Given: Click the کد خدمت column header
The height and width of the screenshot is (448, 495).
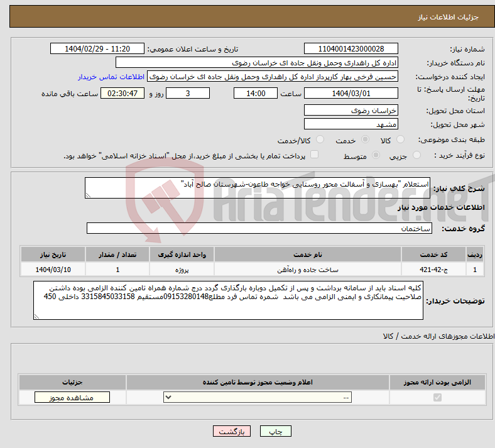Looking at the screenshot, I should pos(434,254).
